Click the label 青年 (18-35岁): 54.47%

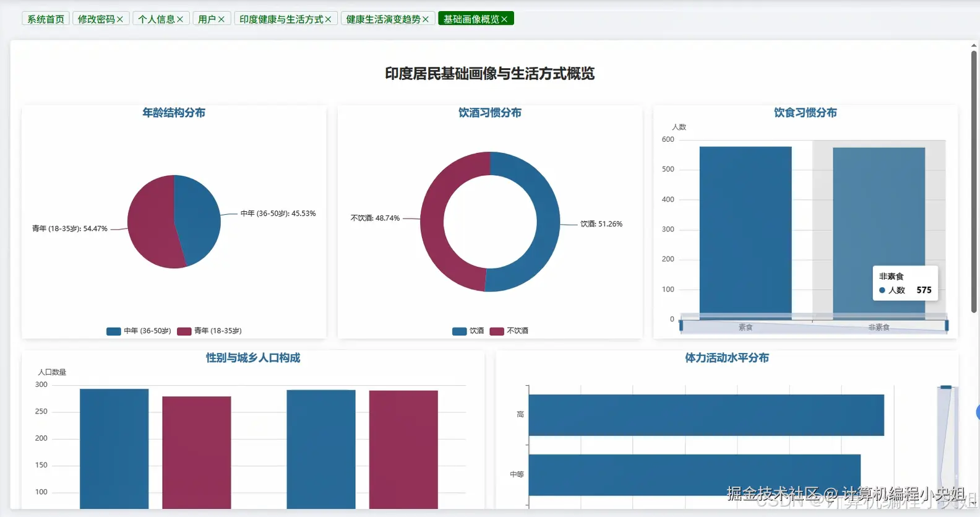point(70,229)
